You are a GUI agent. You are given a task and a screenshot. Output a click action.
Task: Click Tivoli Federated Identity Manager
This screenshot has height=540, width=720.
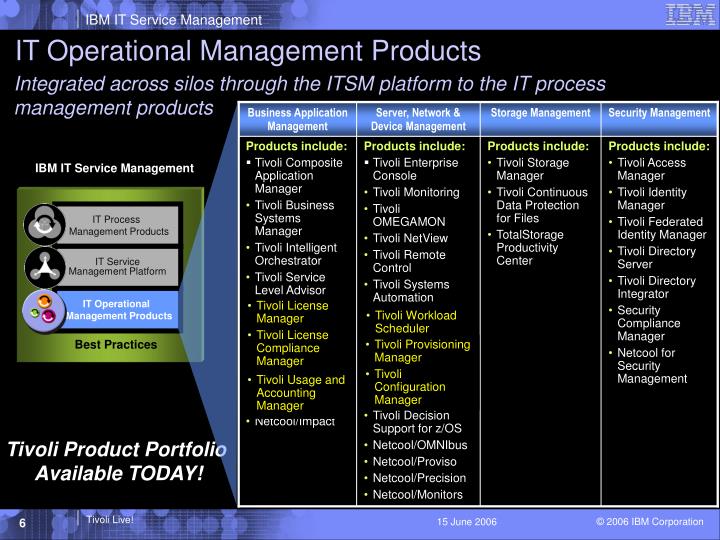click(x=662, y=228)
